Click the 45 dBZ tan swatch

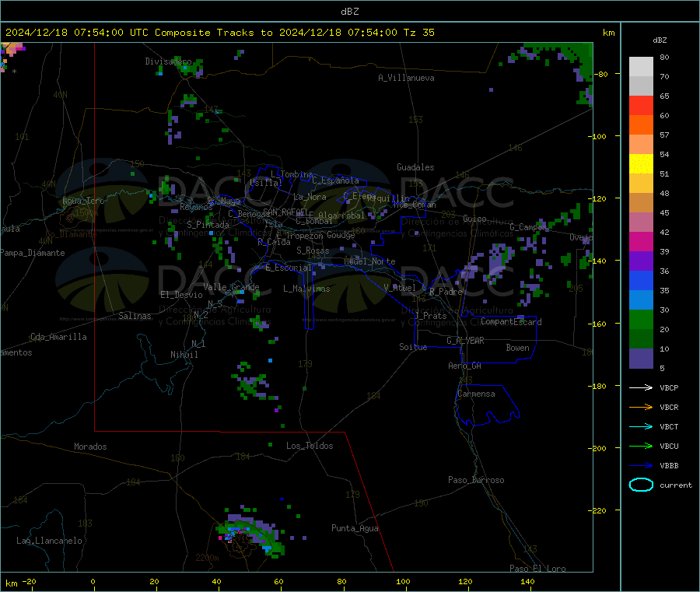[641, 203]
